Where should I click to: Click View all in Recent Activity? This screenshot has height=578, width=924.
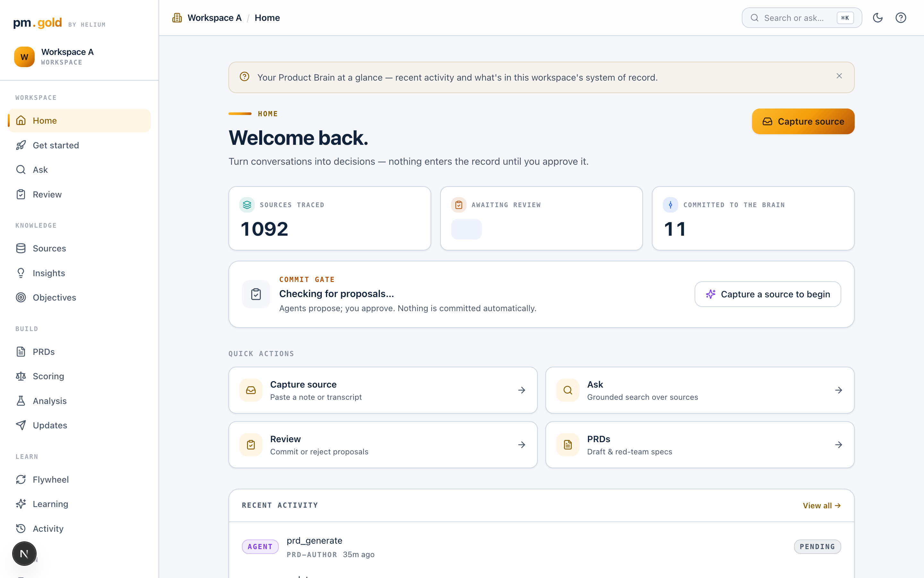pos(822,506)
